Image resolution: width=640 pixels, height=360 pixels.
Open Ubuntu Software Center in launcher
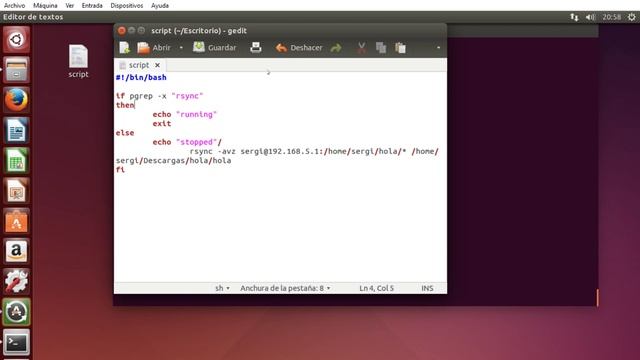click(x=16, y=221)
